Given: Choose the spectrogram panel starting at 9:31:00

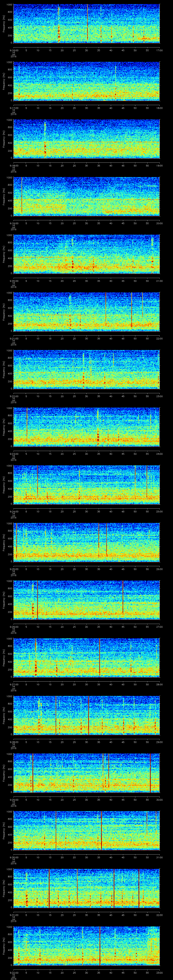Looking at the screenshot, I should [x=86, y=888].
